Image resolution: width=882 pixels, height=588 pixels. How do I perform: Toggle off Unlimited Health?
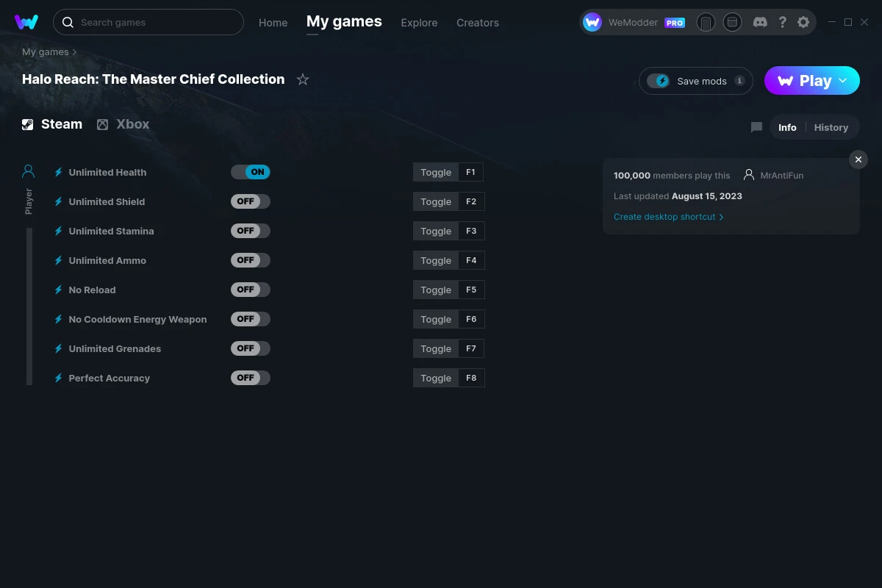[251, 171]
